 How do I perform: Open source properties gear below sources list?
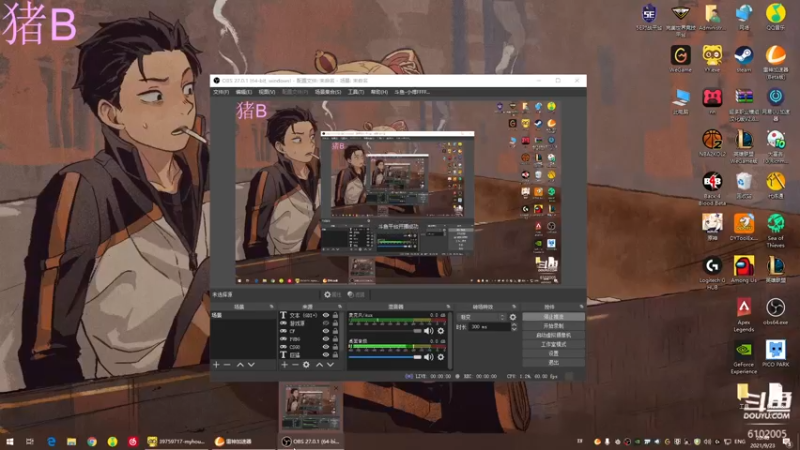[306, 365]
